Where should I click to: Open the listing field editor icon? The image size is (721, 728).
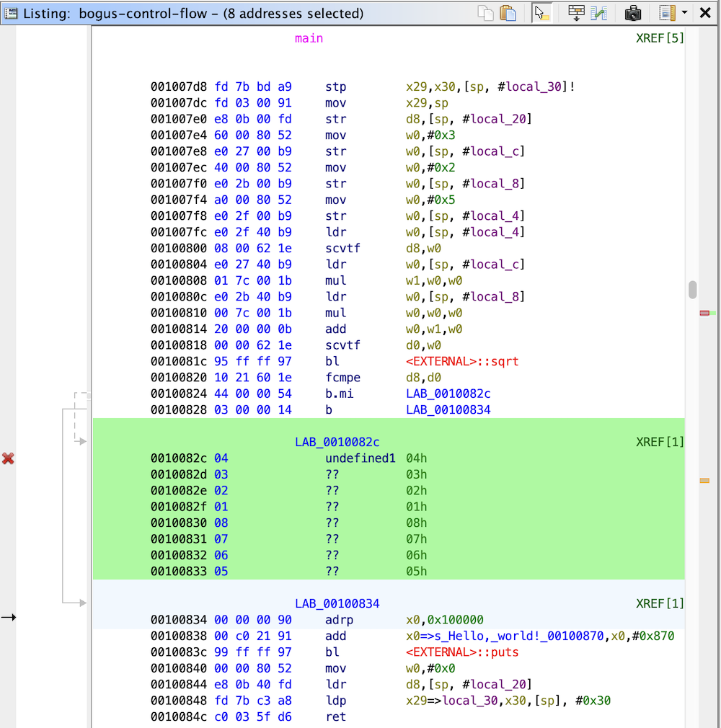[576, 13]
